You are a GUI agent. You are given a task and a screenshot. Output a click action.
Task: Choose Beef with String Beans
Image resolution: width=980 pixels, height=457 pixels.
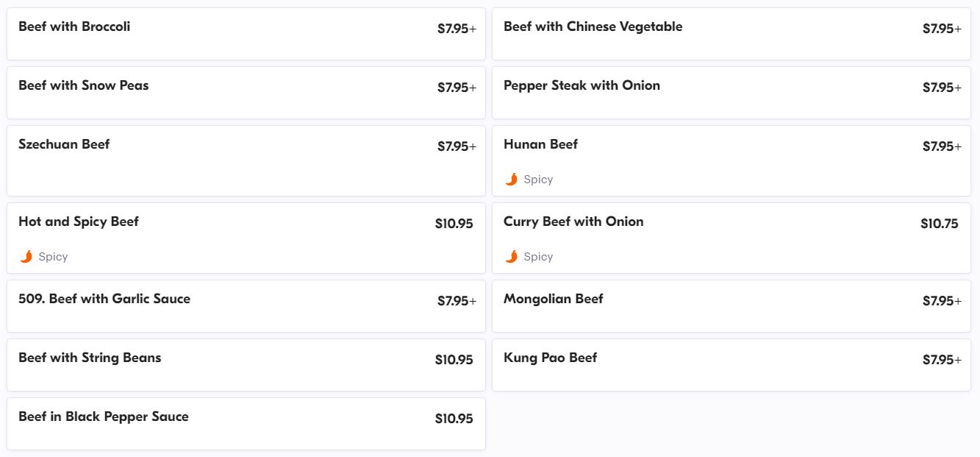pos(90,358)
